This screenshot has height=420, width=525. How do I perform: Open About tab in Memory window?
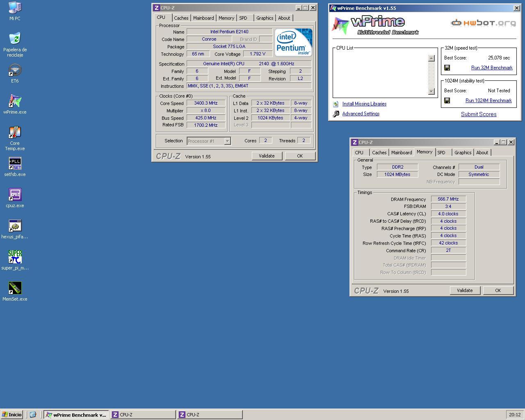[482, 153]
